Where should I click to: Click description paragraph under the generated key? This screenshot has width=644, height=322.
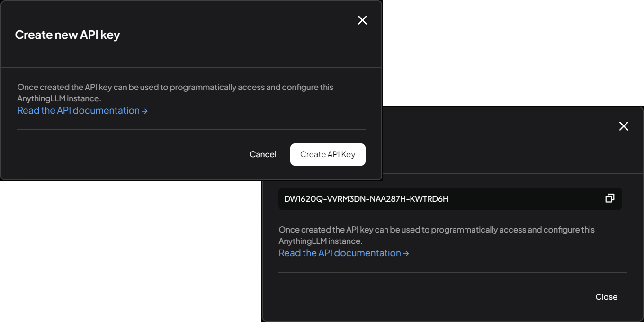[x=437, y=230]
